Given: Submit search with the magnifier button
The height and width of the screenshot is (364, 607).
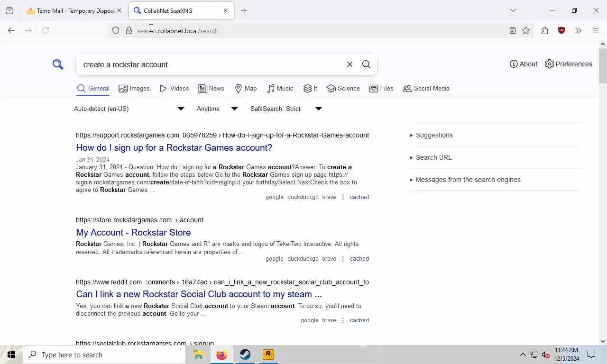Looking at the screenshot, I should pos(366,64).
